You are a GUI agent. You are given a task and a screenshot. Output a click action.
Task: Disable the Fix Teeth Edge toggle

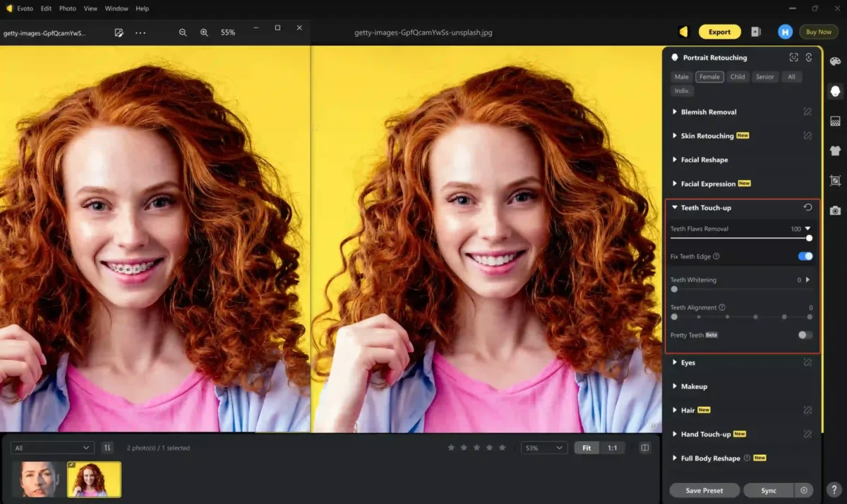tap(805, 256)
